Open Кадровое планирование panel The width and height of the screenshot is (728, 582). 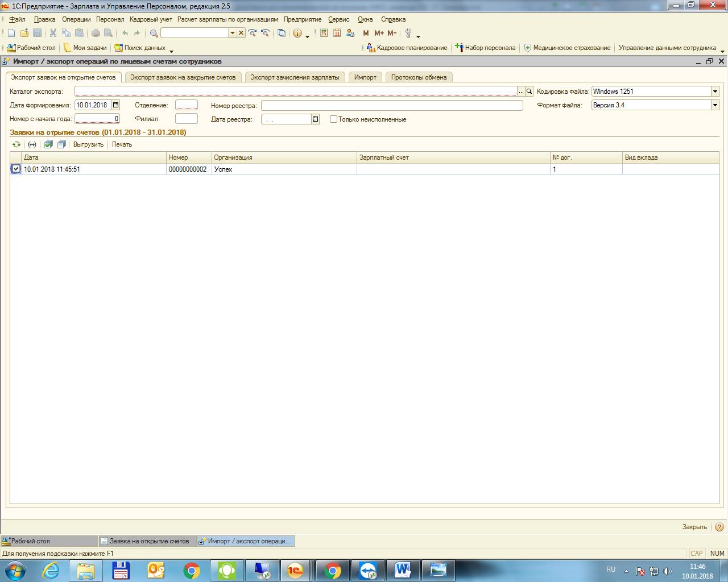pyautogui.click(x=407, y=48)
